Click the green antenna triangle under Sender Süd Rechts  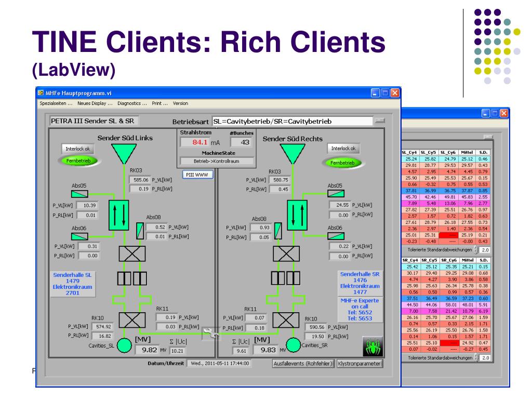(292, 153)
